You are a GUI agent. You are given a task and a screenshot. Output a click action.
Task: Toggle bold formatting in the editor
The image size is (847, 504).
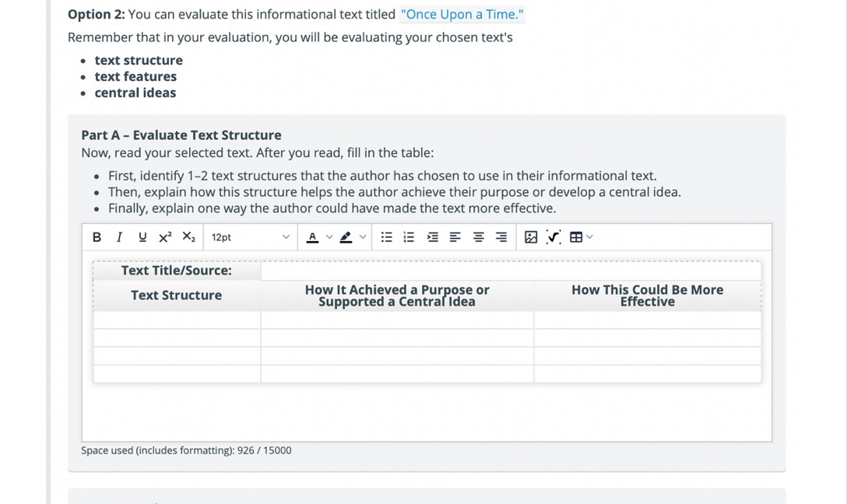pos(97,237)
